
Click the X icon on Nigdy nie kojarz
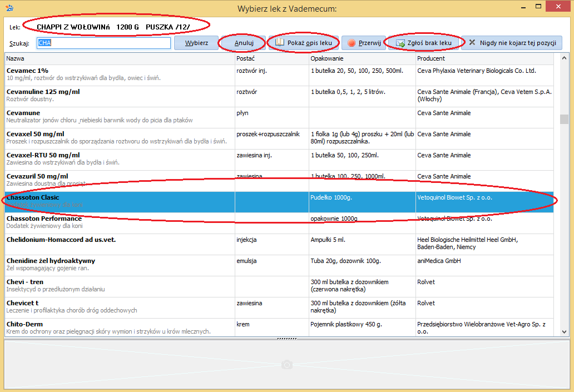pyautogui.click(x=472, y=42)
